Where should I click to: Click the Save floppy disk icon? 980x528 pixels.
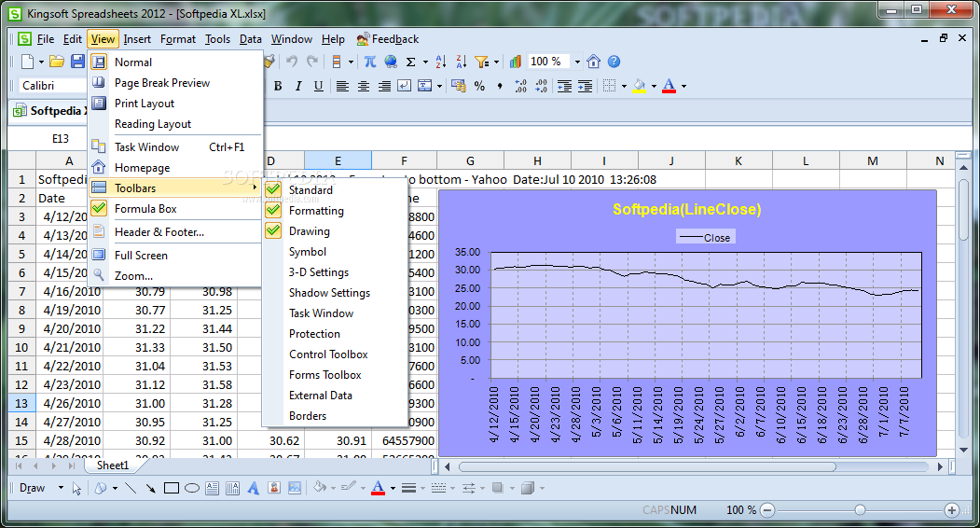77,62
